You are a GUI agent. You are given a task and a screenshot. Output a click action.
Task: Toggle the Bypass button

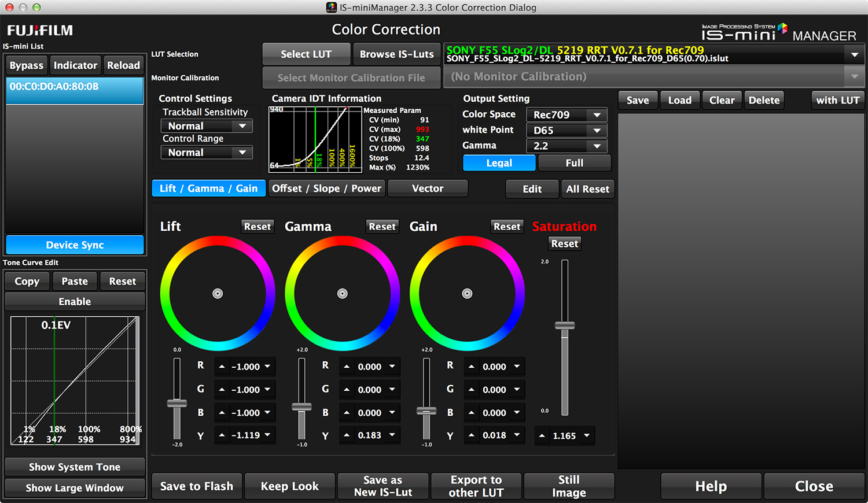(x=27, y=65)
